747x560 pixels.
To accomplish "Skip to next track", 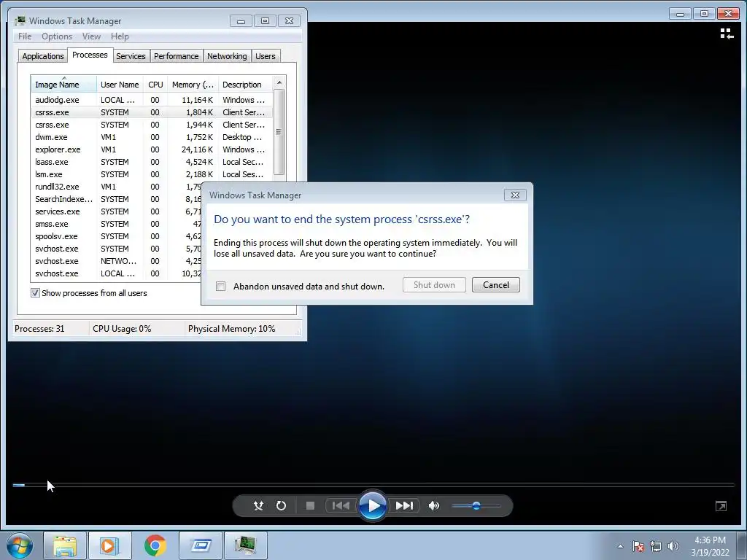I will coord(404,505).
